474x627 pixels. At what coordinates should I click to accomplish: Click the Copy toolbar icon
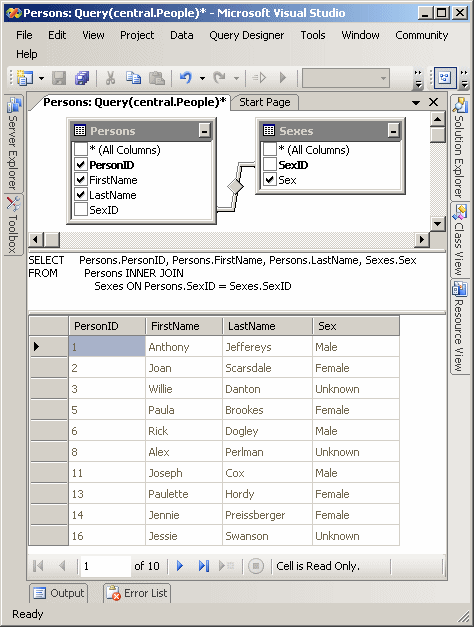pos(133,78)
